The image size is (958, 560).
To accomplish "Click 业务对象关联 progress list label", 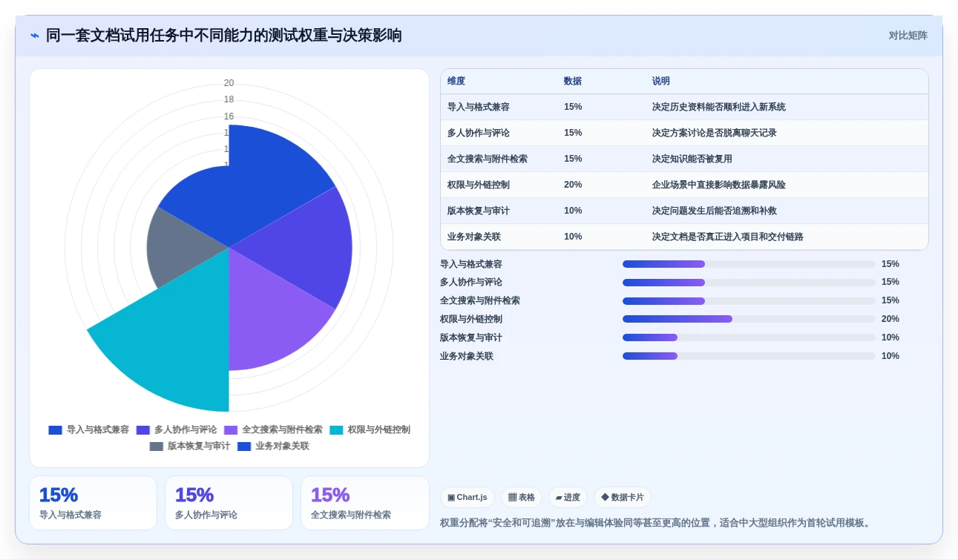I will click(467, 356).
